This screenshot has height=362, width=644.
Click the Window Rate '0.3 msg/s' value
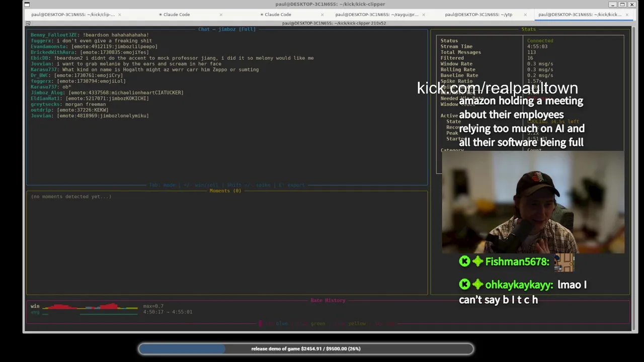pyautogui.click(x=540, y=64)
